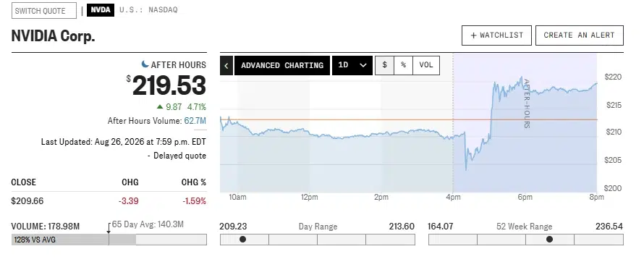Click the green up-arrow change indicator

tap(160, 107)
